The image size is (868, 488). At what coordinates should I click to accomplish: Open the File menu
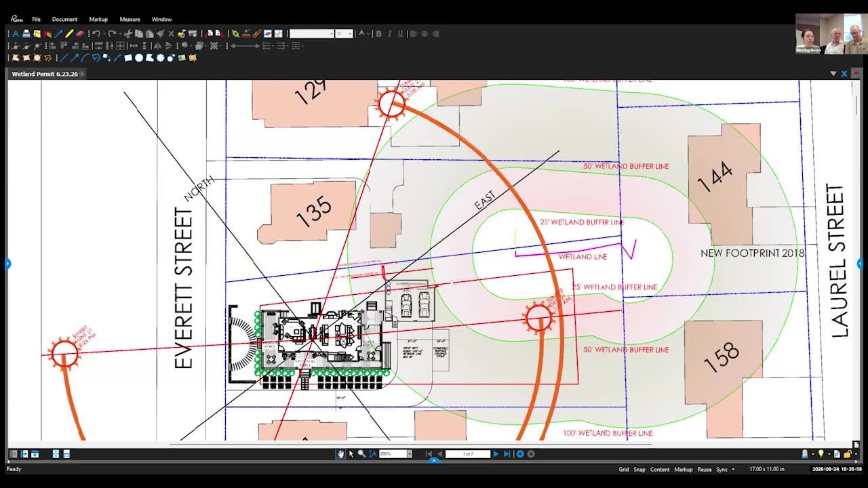[x=36, y=19]
